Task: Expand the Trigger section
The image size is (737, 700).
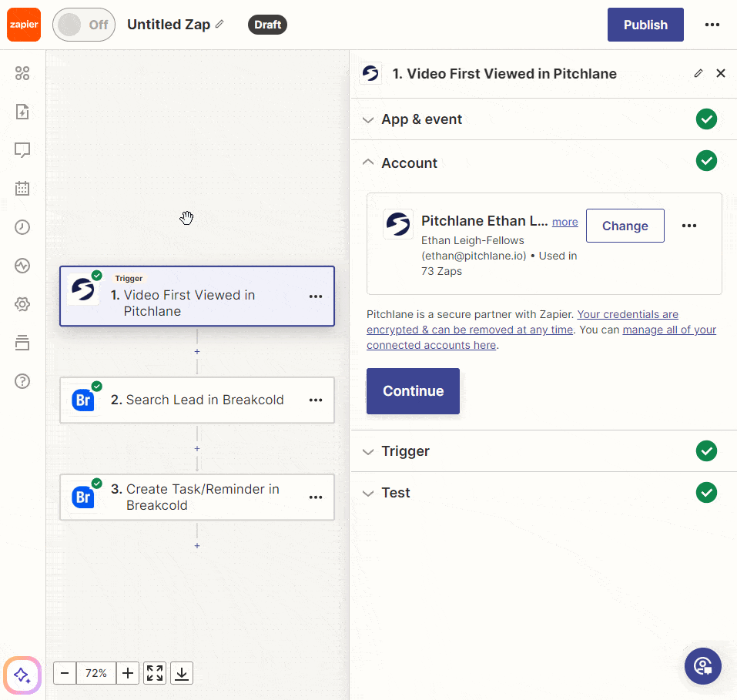Action: 544,451
